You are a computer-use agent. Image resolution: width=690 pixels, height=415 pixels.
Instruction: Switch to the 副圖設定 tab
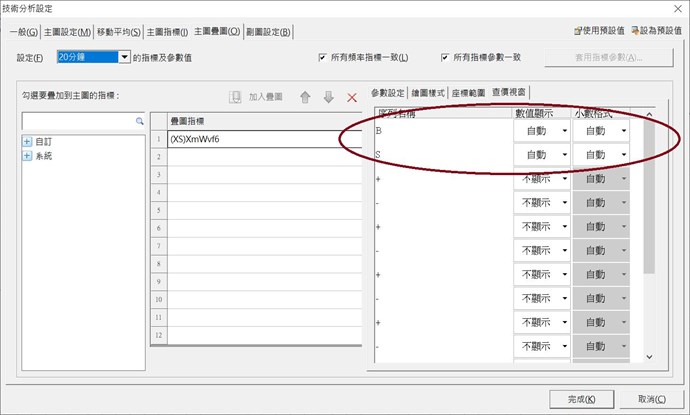tap(270, 32)
